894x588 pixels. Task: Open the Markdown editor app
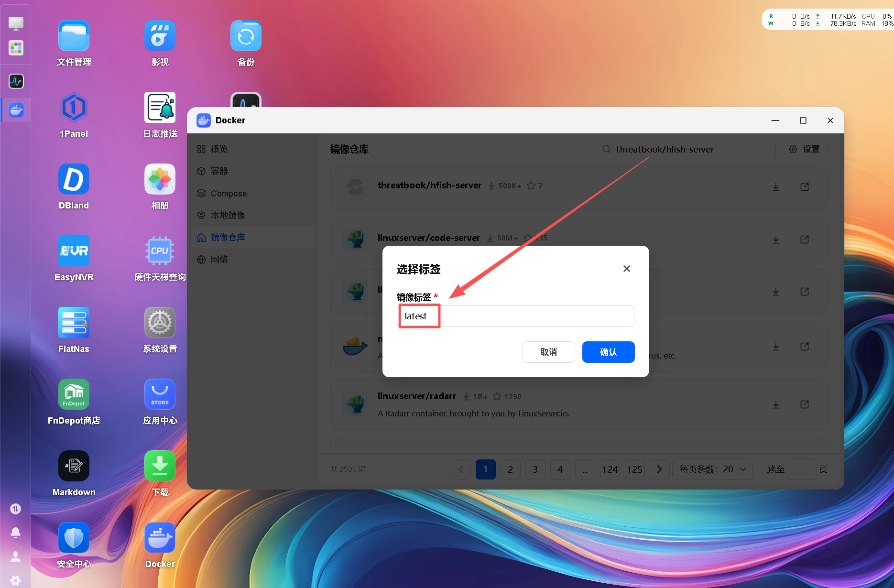[74, 466]
